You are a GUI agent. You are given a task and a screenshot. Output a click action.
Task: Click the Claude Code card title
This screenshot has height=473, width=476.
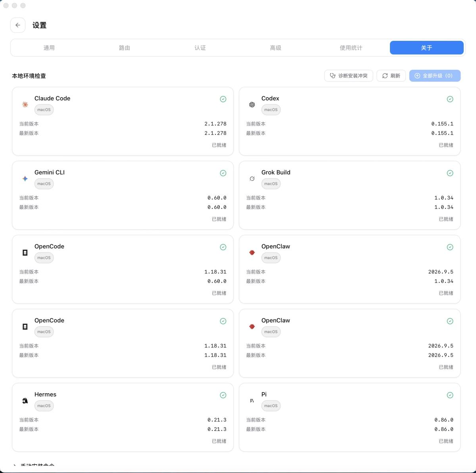coord(52,98)
